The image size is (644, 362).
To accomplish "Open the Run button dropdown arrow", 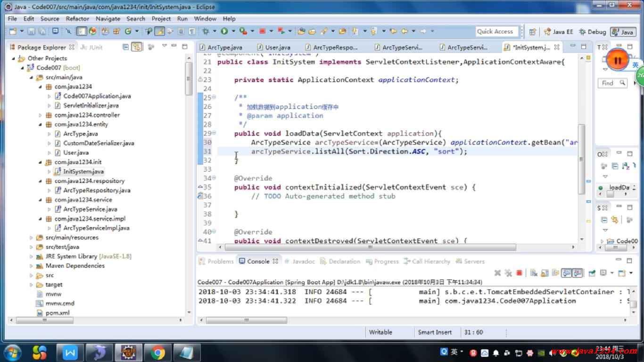I will click(x=233, y=32).
